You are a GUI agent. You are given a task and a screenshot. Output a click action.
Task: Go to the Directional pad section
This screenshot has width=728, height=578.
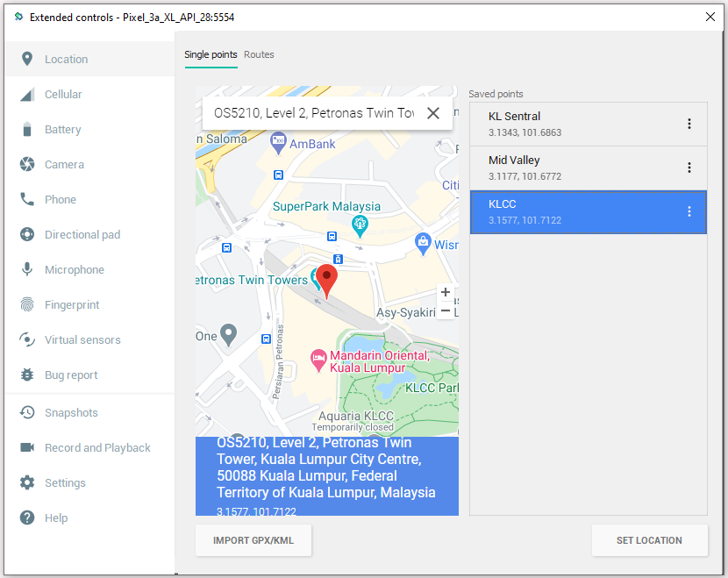coord(82,235)
